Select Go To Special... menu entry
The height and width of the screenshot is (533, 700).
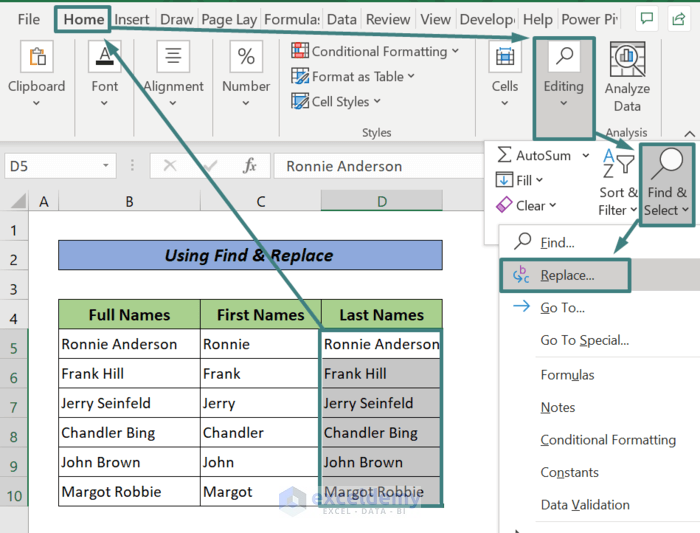pyautogui.click(x=584, y=340)
